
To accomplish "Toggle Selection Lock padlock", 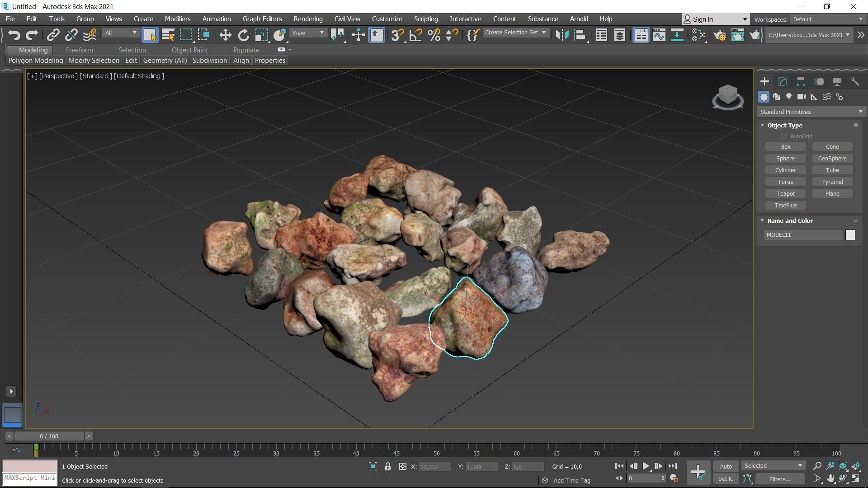I will tap(387, 466).
